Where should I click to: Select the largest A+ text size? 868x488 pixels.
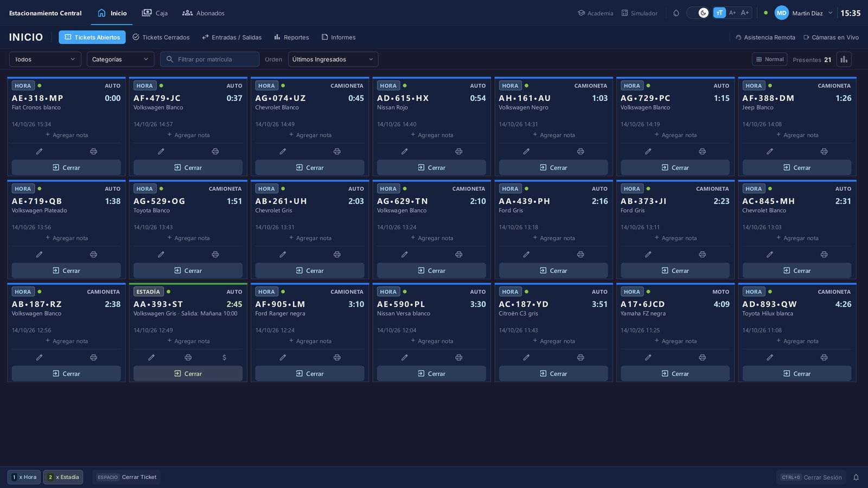click(745, 13)
